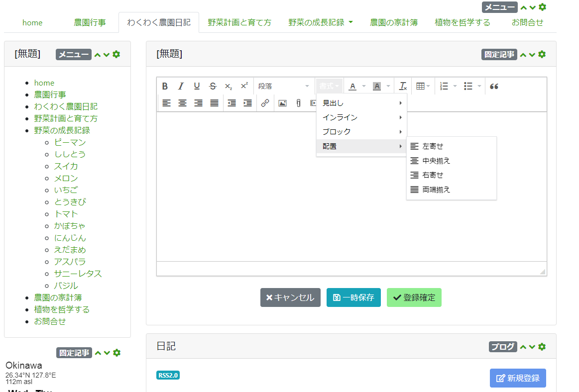The image size is (579, 392).
Task: Move the editor 固定記事 frame down
Action: click(x=532, y=55)
